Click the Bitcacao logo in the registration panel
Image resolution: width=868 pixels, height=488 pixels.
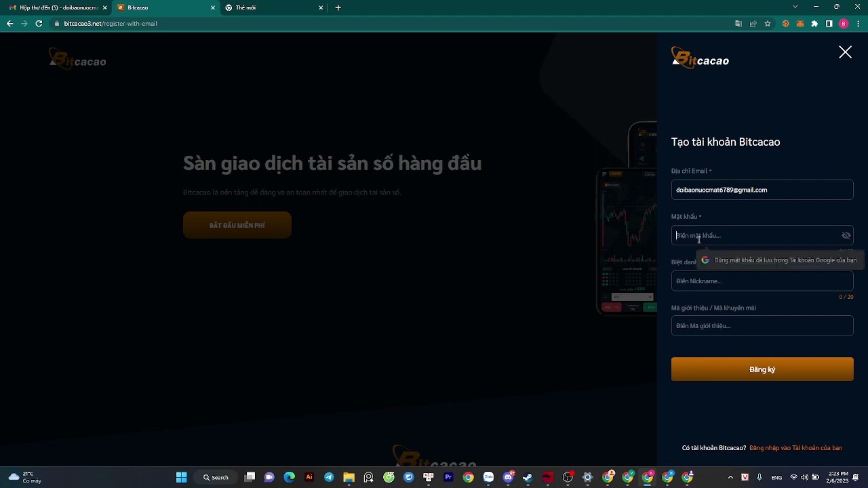(x=700, y=58)
